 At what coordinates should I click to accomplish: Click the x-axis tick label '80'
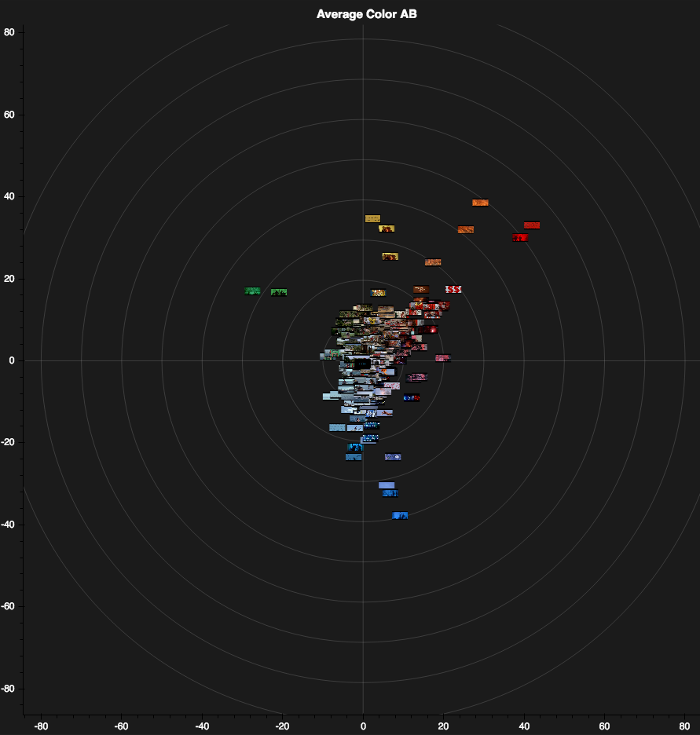click(684, 726)
